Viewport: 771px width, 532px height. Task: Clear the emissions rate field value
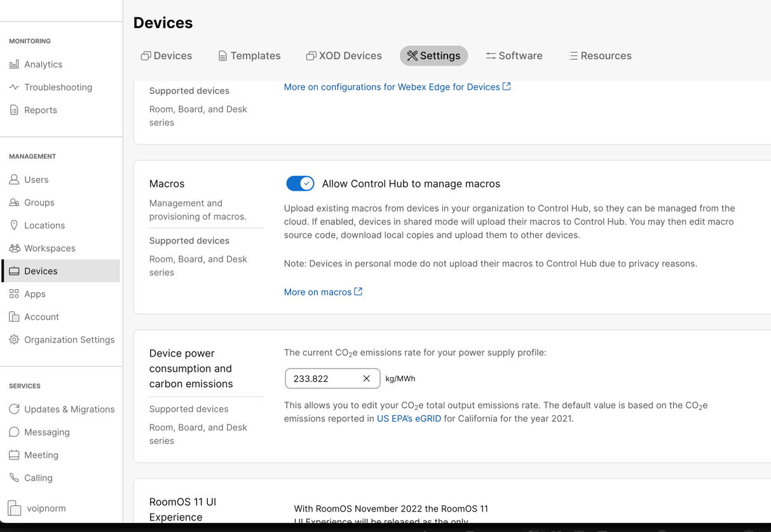point(367,379)
